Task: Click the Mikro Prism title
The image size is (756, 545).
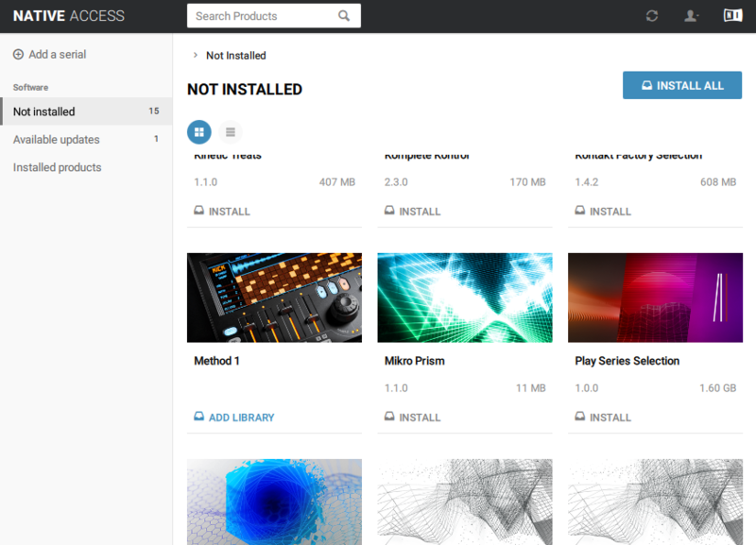Action: pyautogui.click(x=415, y=361)
